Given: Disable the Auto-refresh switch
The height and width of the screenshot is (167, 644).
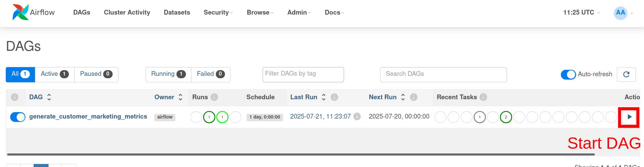Looking at the screenshot, I should pos(568,75).
